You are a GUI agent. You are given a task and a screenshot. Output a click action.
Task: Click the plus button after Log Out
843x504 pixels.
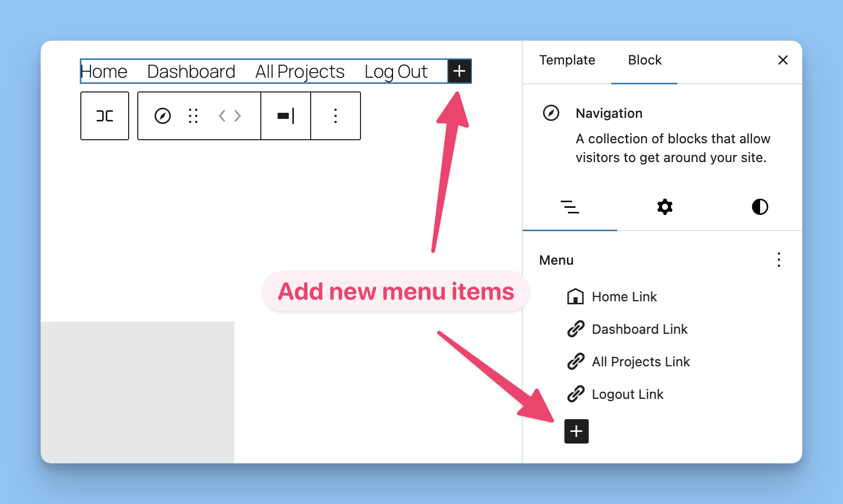tap(459, 71)
